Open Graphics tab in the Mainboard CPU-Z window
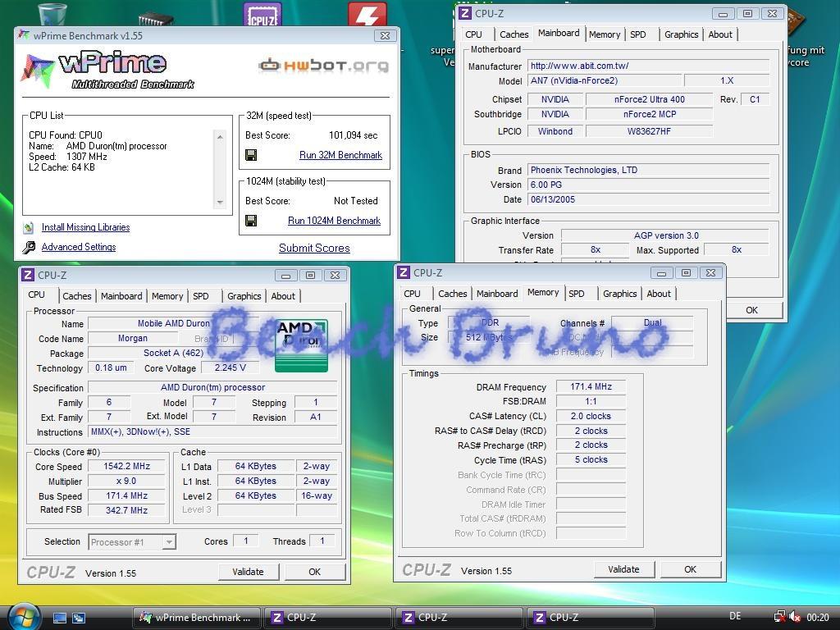The image size is (840, 630). (x=681, y=34)
